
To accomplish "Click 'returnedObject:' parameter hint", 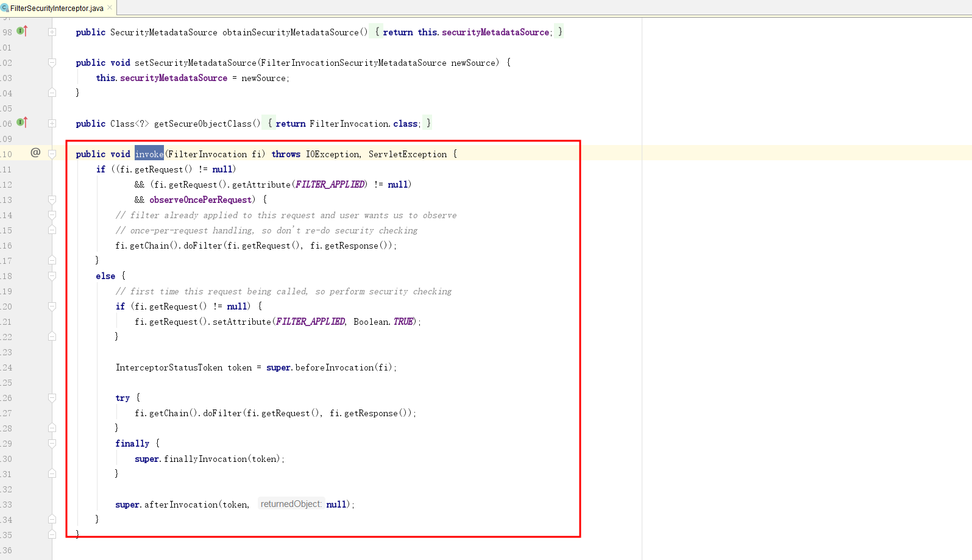I will click(x=291, y=504).
